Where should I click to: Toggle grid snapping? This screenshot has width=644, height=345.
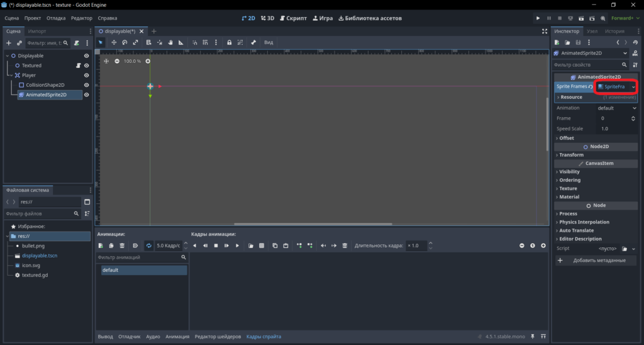205,42
